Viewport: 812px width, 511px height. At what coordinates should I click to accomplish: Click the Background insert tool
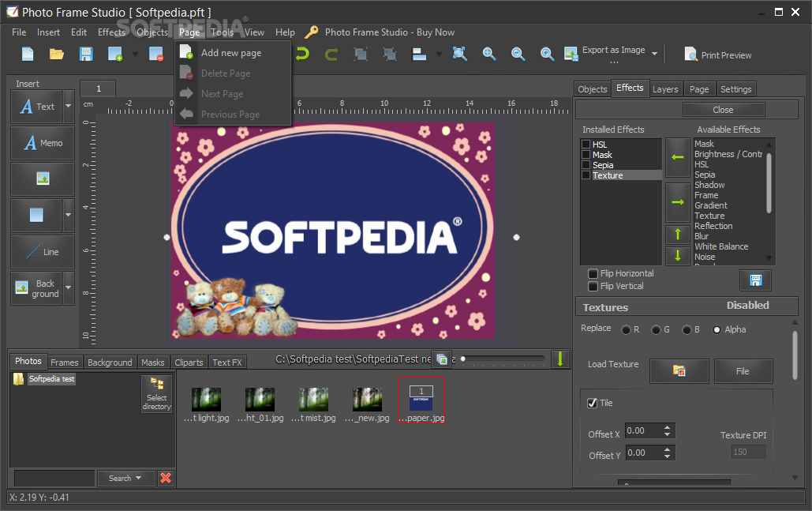(x=37, y=288)
